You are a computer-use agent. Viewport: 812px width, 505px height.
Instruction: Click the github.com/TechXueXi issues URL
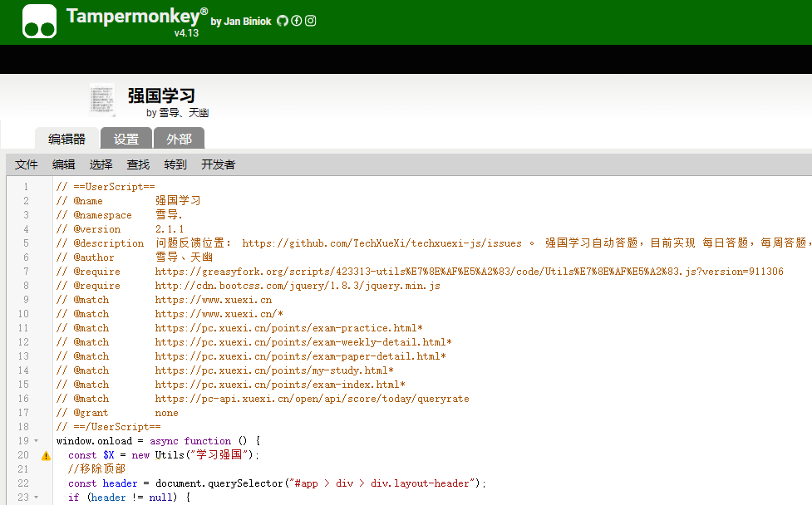click(382, 243)
